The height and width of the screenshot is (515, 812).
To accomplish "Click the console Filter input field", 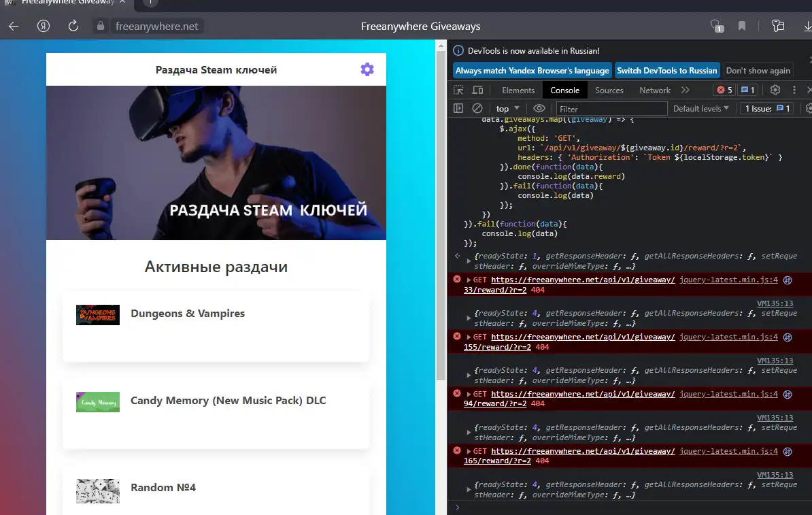I will [611, 109].
